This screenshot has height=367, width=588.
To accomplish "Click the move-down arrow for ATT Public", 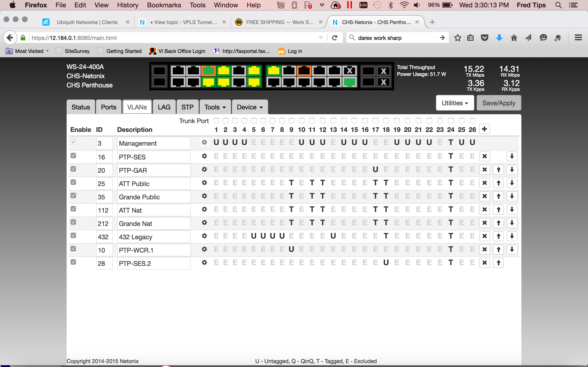I will tap(511, 183).
